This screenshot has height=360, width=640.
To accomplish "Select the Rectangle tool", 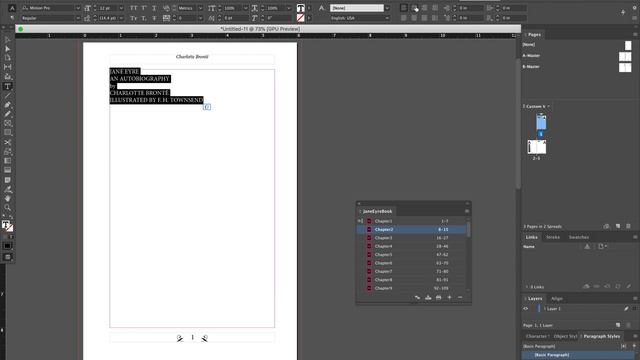I will [7, 133].
